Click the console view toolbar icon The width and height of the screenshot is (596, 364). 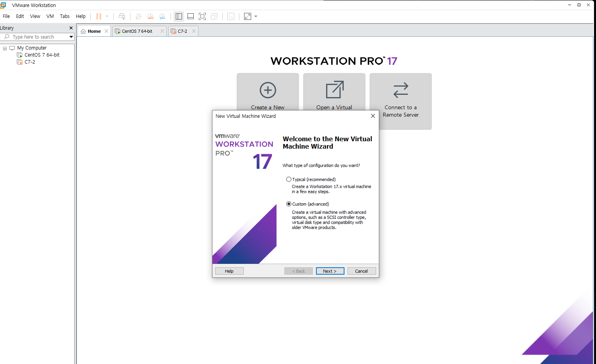(x=231, y=16)
